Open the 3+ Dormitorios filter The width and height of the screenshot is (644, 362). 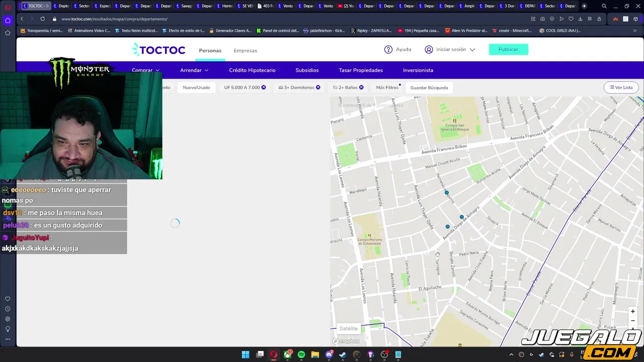pyautogui.click(x=299, y=87)
